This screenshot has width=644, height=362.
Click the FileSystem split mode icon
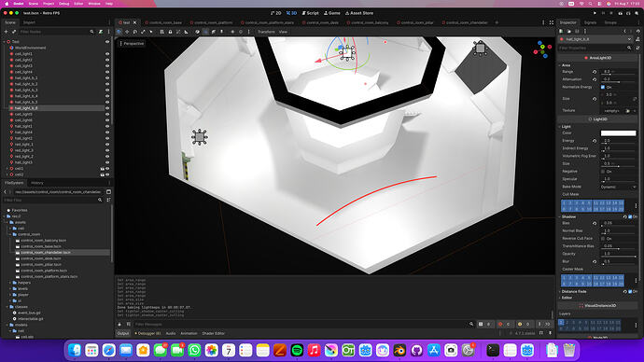point(108,191)
